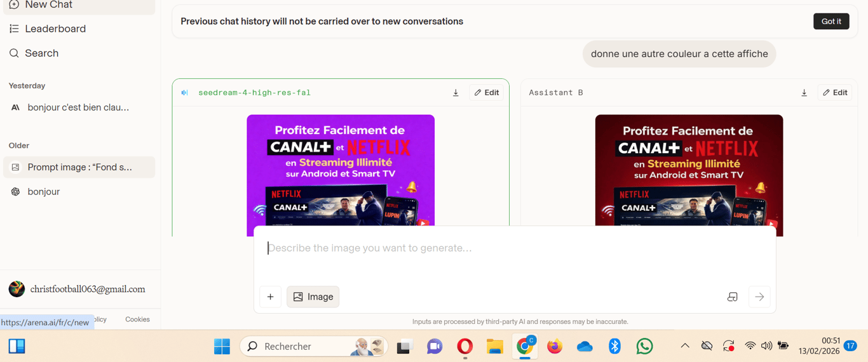Open Bluetooth app on taskbar

[614, 346]
